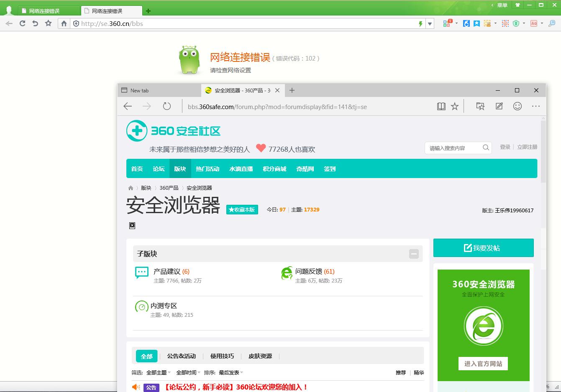Open 积分商城 in forum navigation
The height and width of the screenshot is (392, 561).
(x=274, y=169)
